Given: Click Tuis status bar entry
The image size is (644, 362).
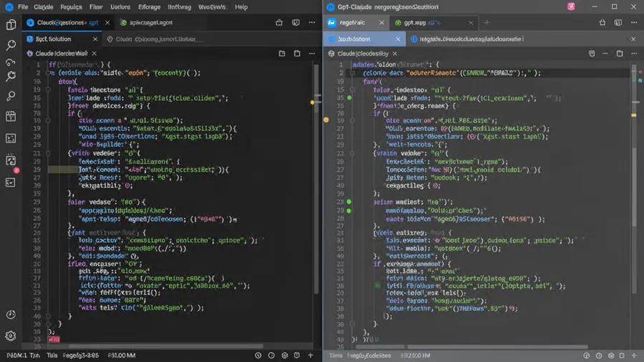Looking at the screenshot, I should pyautogui.click(x=52, y=356).
